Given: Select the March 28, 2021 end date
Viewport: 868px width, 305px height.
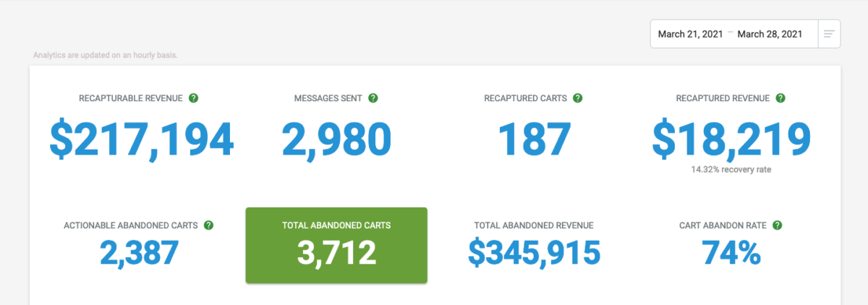Looking at the screenshot, I should [x=770, y=34].
